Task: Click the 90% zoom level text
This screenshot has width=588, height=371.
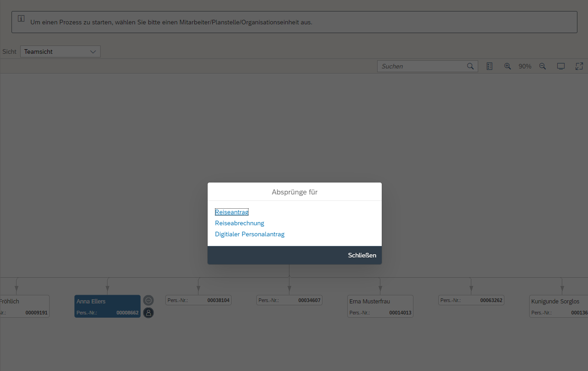Action: pyautogui.click(x=525, y=66)
